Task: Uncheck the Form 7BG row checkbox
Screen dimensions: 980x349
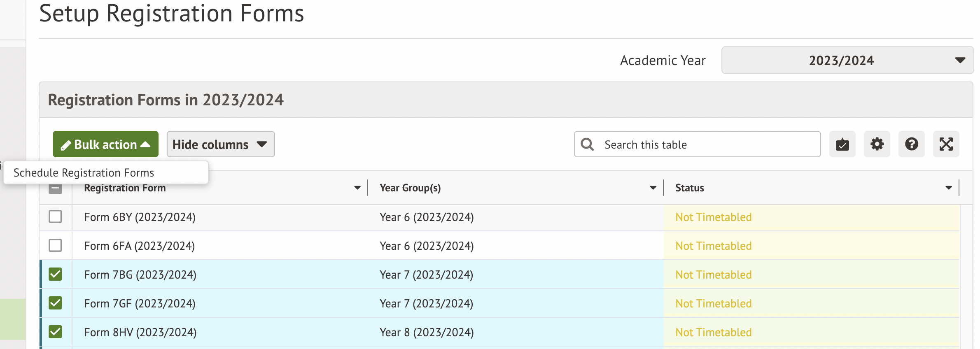Action: (55, 275)
